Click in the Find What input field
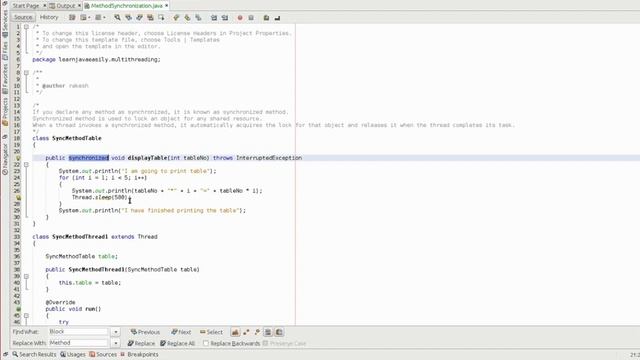 78,332
